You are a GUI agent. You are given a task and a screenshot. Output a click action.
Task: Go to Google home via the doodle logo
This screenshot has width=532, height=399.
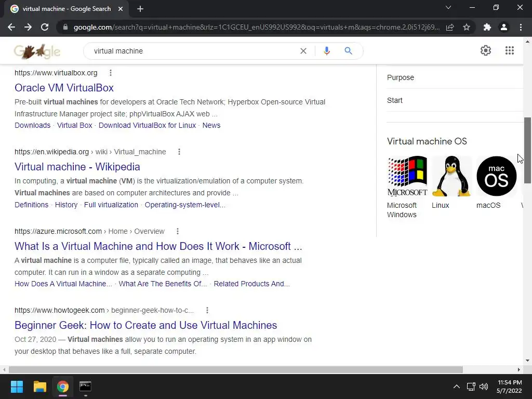[37, 51]
